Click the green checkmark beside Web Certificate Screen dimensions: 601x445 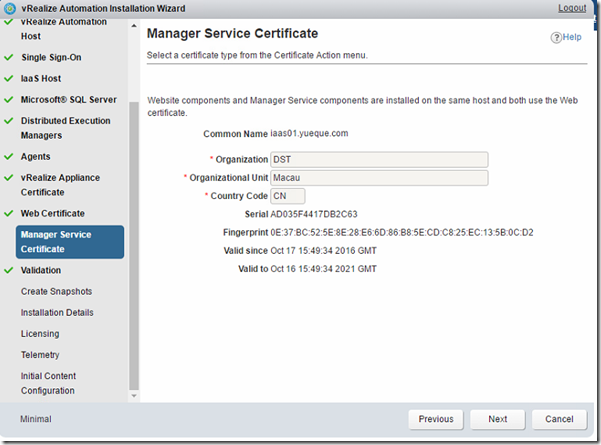point(8,213)
